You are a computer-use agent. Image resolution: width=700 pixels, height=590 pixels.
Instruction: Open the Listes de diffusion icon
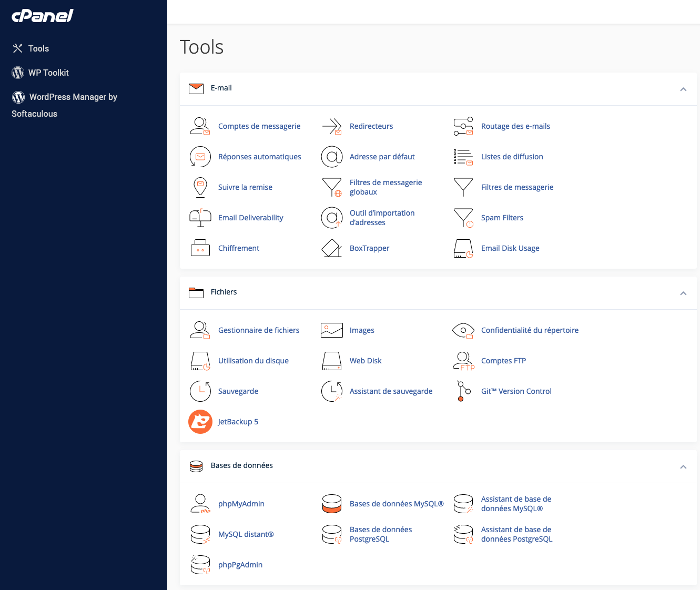[463, 157]
